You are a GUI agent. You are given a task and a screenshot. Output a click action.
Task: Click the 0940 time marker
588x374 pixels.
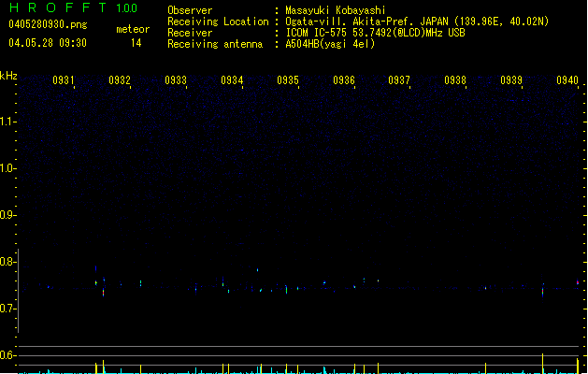[x=567, y=80]
